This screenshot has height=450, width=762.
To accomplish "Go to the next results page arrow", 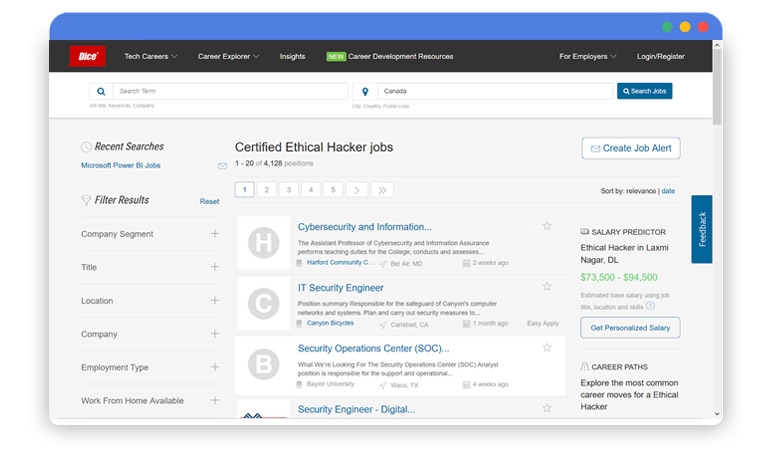I will [358, 190].
